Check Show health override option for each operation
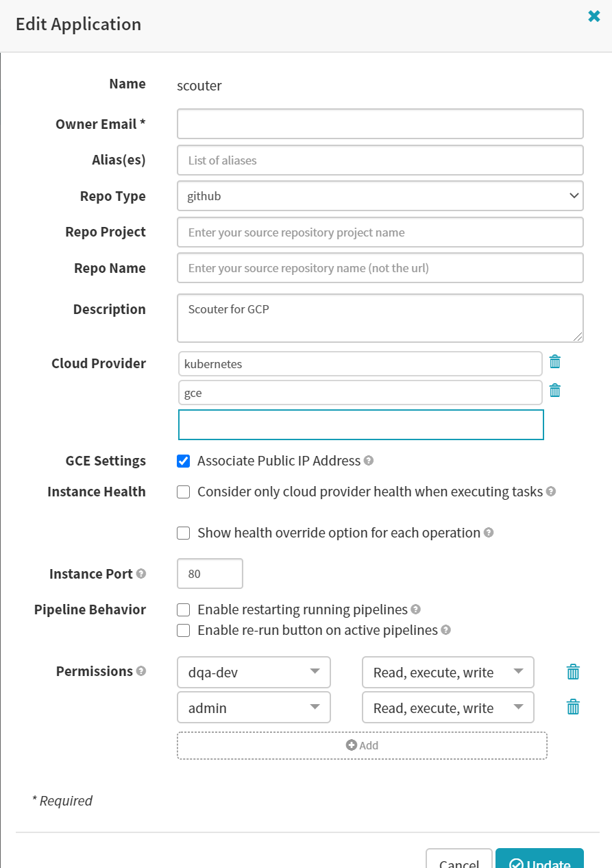 point(183,533)
